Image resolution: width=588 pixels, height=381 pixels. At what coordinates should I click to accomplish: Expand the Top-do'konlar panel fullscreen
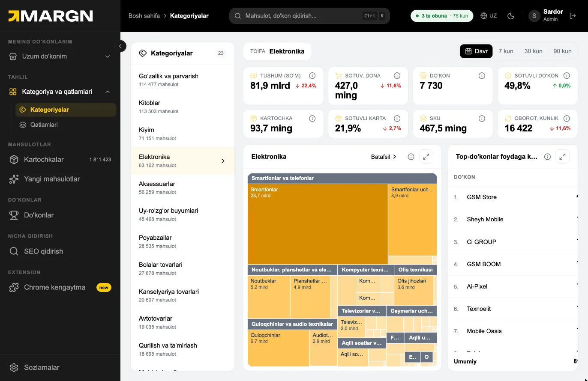tap(562, 157)
